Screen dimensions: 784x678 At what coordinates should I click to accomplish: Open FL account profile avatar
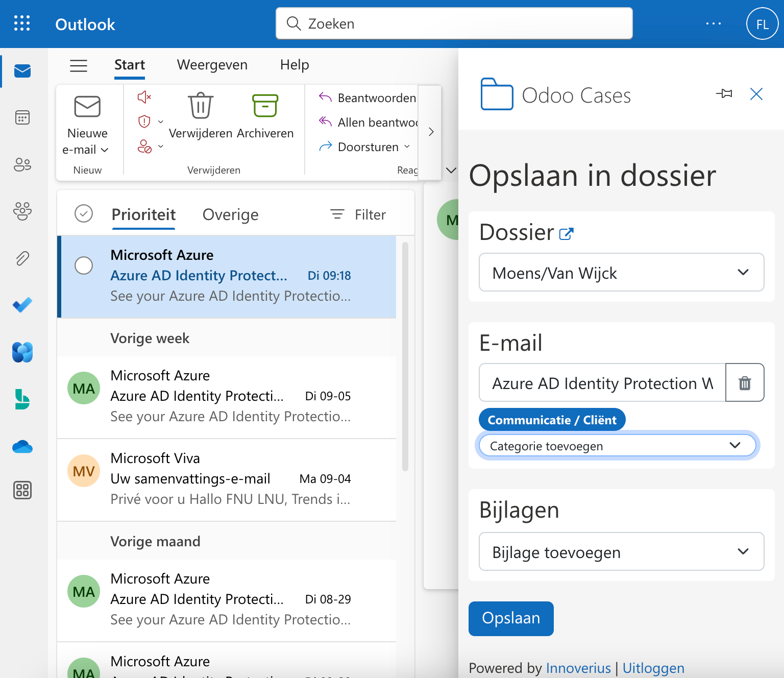pyautogui.click(x=763, y=23)
